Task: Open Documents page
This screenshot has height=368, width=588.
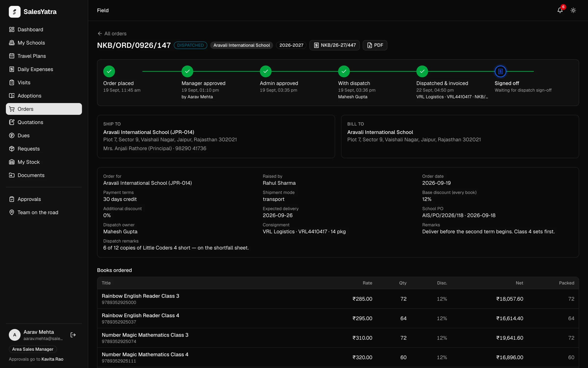Action: (x=44, y=175)
